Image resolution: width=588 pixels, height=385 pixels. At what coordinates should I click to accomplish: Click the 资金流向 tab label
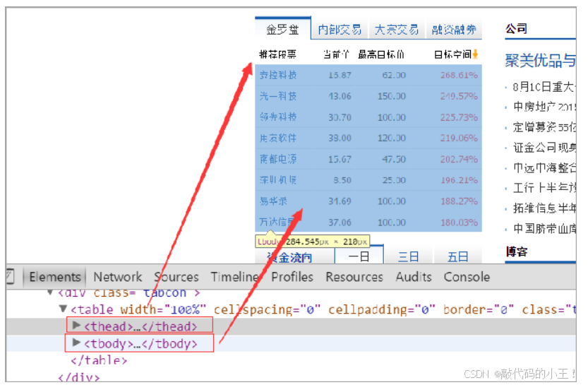click(289, 257)
